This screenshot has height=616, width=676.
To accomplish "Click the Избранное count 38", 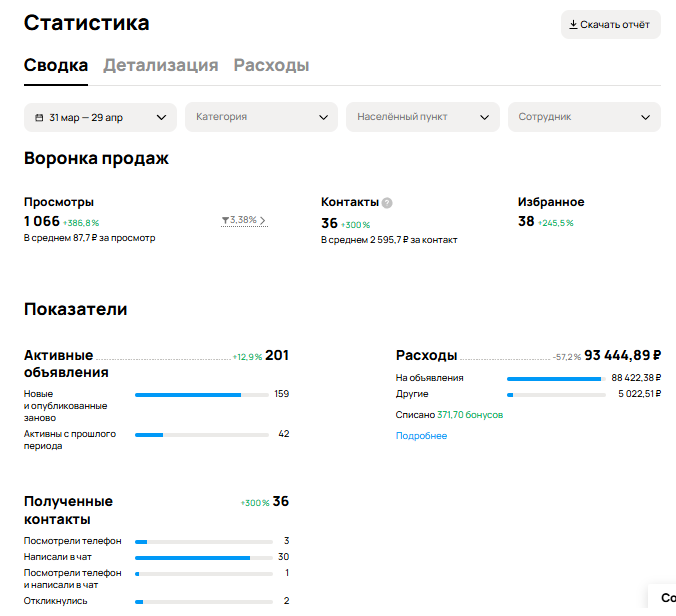I will coord(526,222).
